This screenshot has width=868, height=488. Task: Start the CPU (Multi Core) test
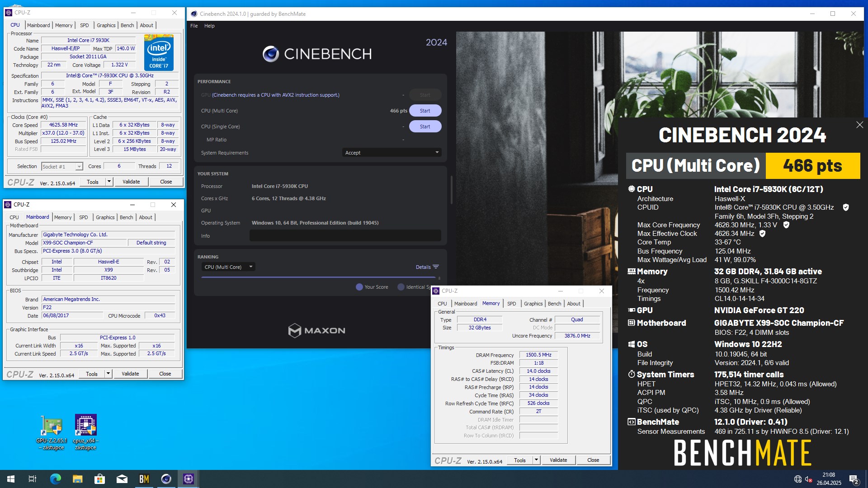coord(425,111)
